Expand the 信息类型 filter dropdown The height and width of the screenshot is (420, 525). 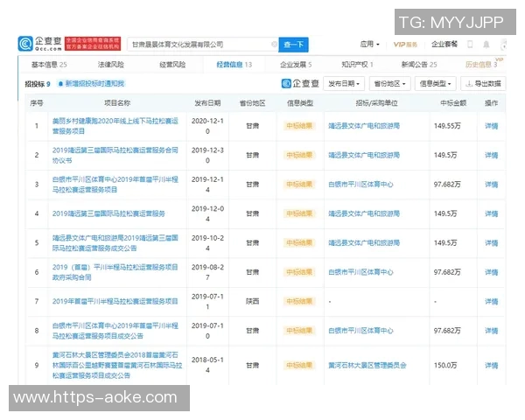tap(435, 83)
